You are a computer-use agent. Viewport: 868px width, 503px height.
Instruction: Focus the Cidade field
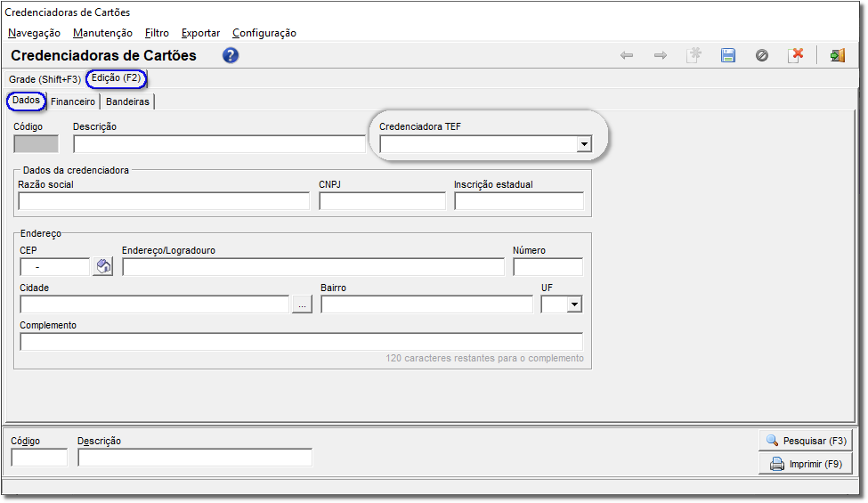point(155,304)
